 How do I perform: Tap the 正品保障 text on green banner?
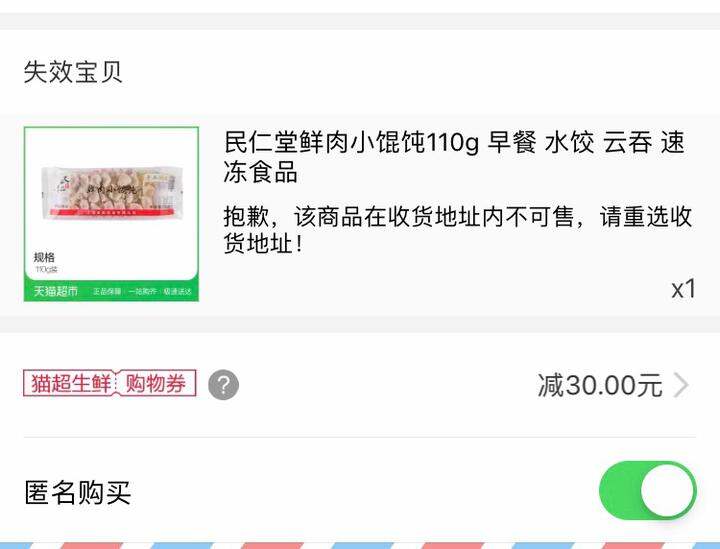pyautogui.click(x=107, y=291)
